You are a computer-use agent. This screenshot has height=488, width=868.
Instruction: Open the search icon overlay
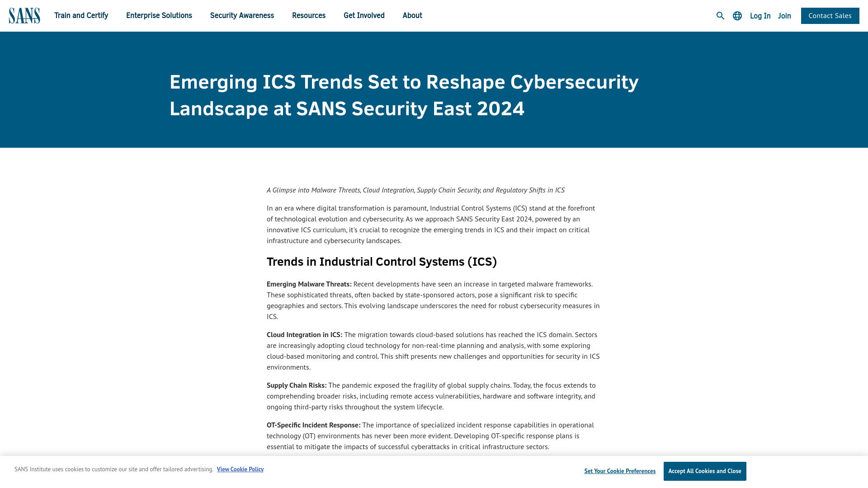pyautogui.click(x=720, y=15)
